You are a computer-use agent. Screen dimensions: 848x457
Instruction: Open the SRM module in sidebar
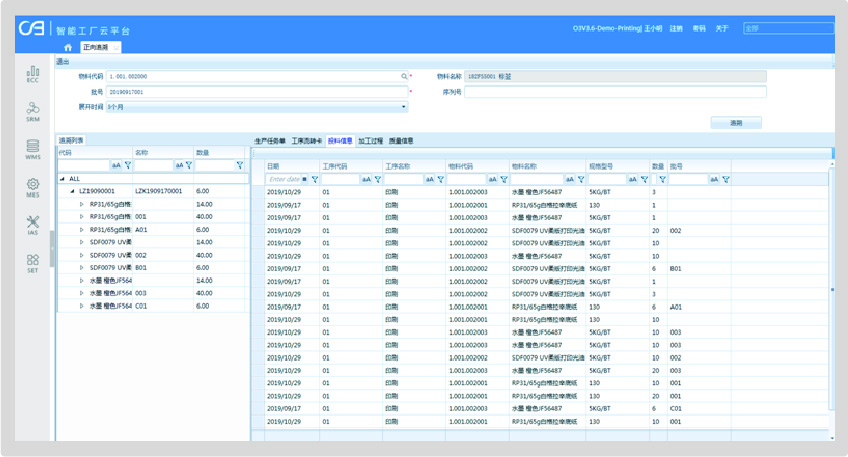pos(33,111)
